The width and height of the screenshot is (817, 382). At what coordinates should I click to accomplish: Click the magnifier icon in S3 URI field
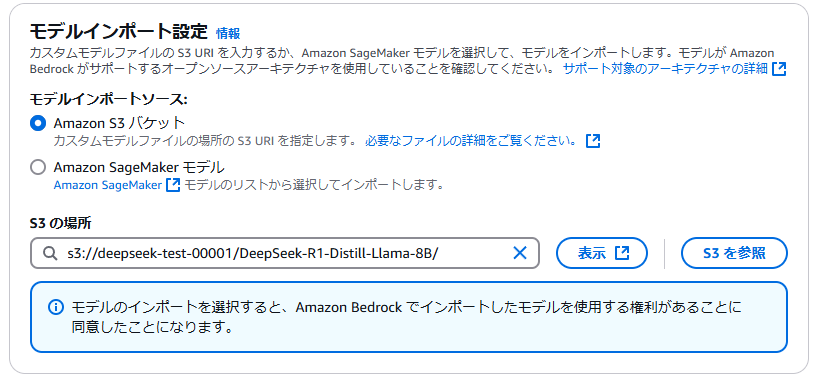tap(49, 253)
